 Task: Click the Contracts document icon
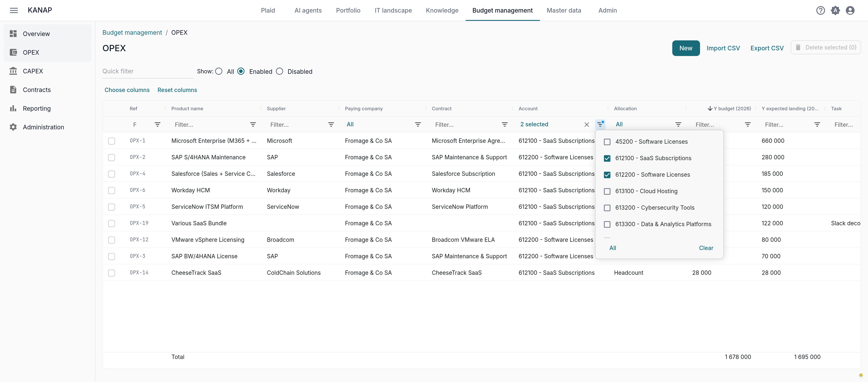click(x=13, y=90)
